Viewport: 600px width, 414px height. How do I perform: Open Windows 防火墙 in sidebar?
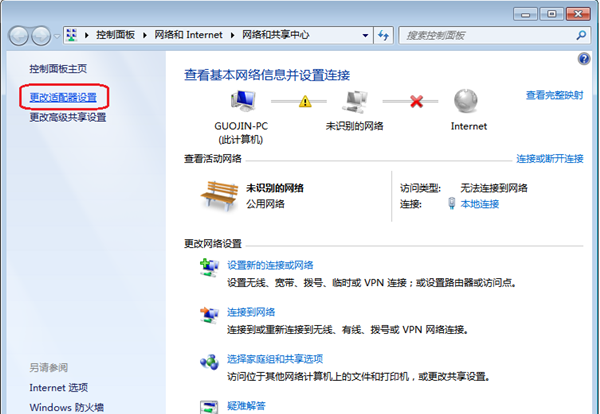pos(67,407)
